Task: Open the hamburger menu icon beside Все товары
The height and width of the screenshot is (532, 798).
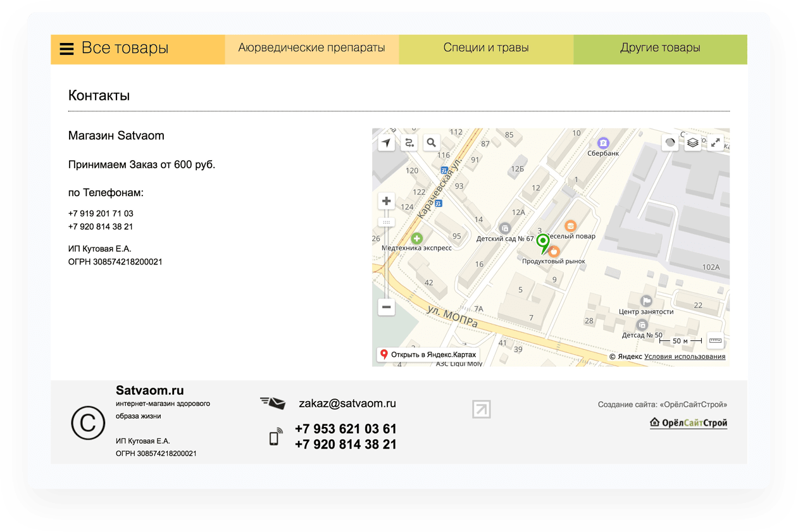Action: (66, 49)
